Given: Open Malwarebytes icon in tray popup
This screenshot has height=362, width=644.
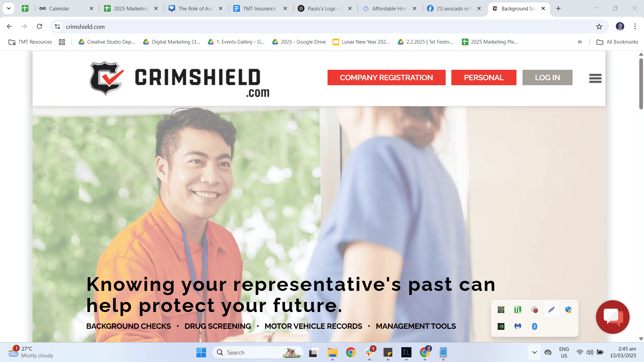Looking at the screenshot, I should click(x=517, y=326).
